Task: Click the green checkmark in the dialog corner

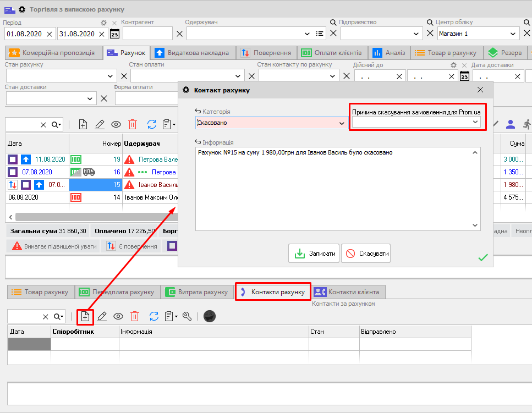Action: tap(483, 257)
